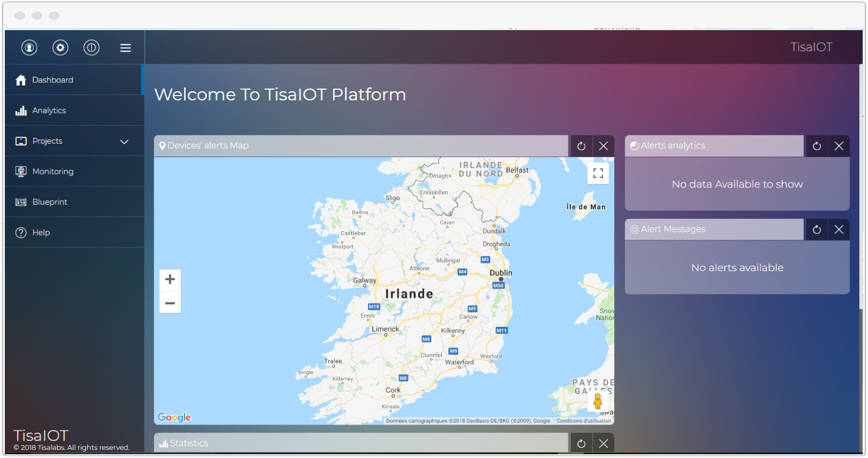
Task: Click the power logout icon
Action: (92, 48)
